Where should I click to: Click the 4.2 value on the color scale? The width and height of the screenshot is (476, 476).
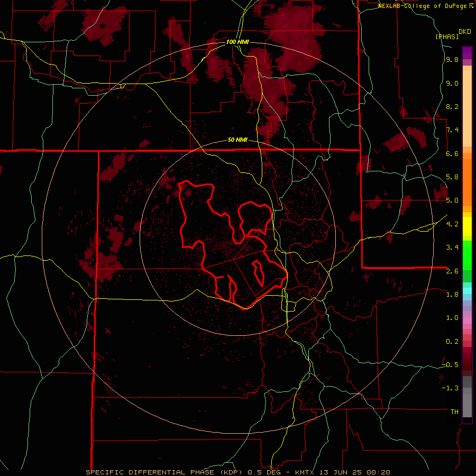click(452, 224)
